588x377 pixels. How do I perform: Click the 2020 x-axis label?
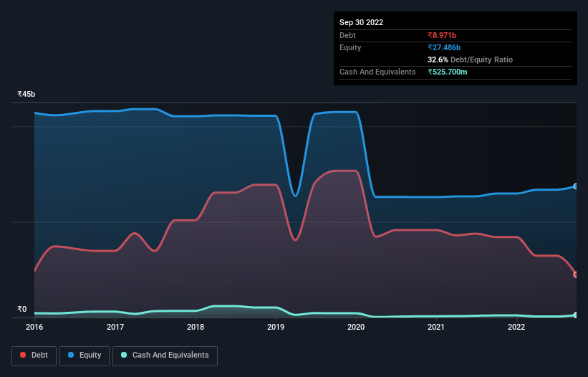click(x=356, y=327)
